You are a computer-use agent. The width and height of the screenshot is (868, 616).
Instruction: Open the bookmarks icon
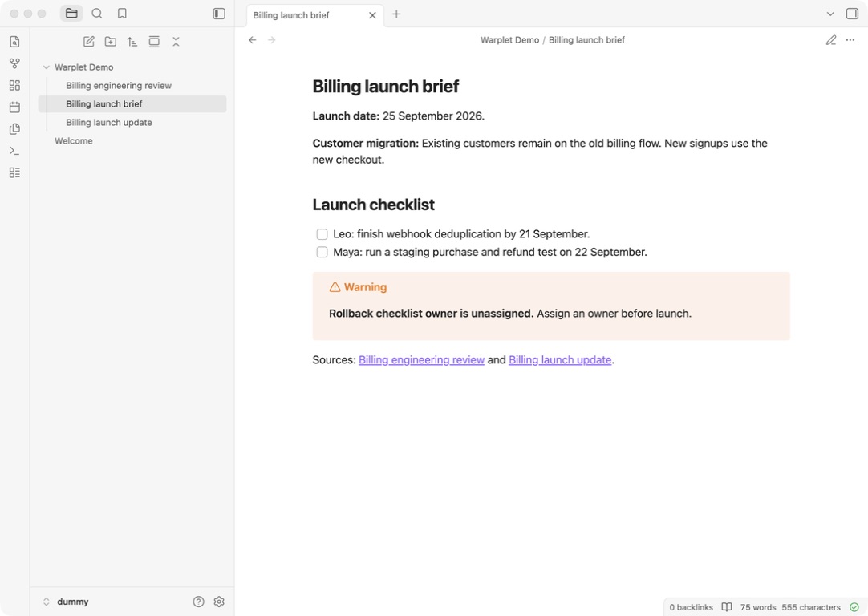tap(123, 14)
